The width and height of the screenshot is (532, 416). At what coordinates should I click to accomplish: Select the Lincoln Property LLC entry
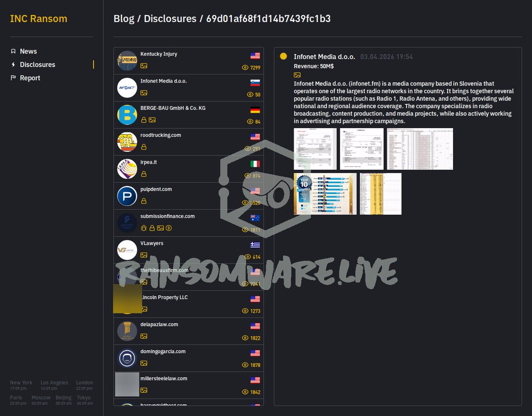click(x=188, y=305)
